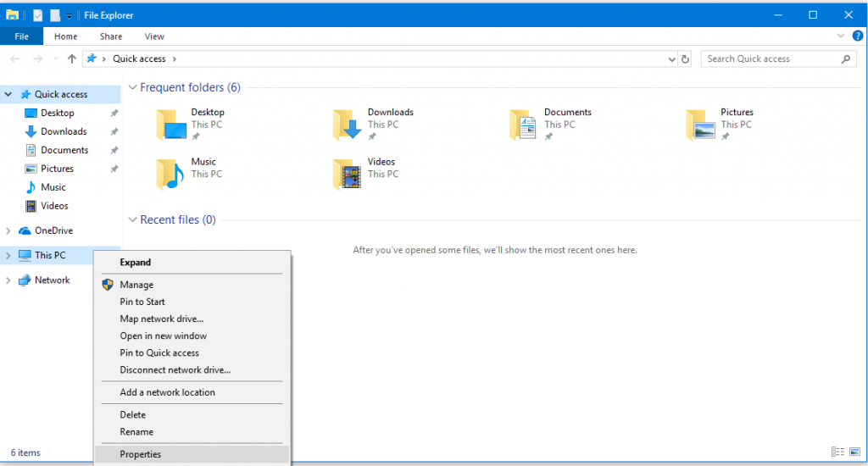Select OneDrive in the navigation pane
This screenshot has height=466, width=868.
53,230
